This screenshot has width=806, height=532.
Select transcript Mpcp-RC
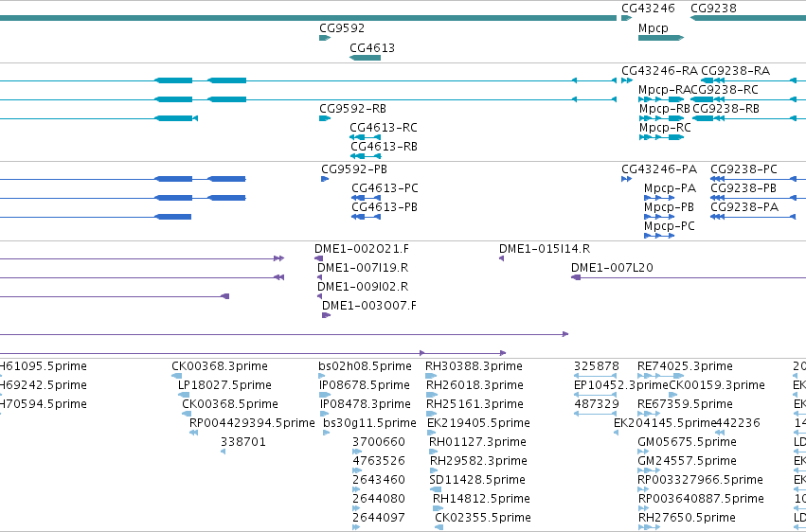[x=662, y=137]
